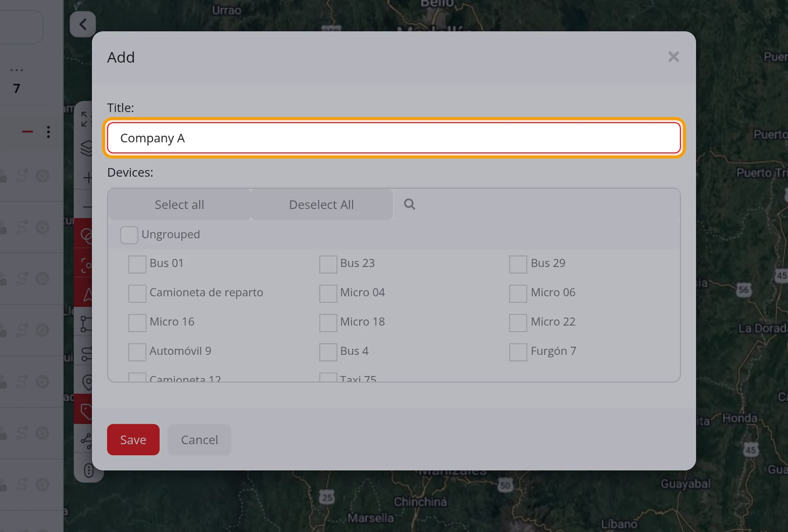788x532 pixels.
Task: Save the new group
Action: click(x=133, y=440)
